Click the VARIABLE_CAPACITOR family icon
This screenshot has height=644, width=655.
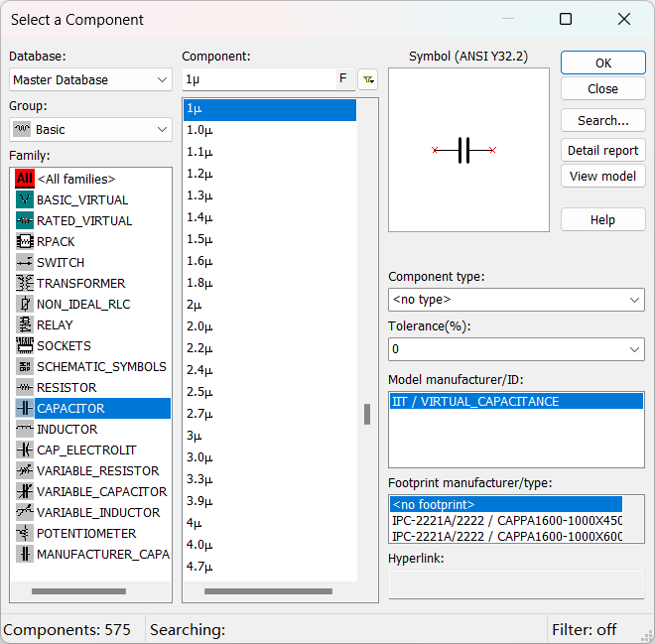point(25,491)
